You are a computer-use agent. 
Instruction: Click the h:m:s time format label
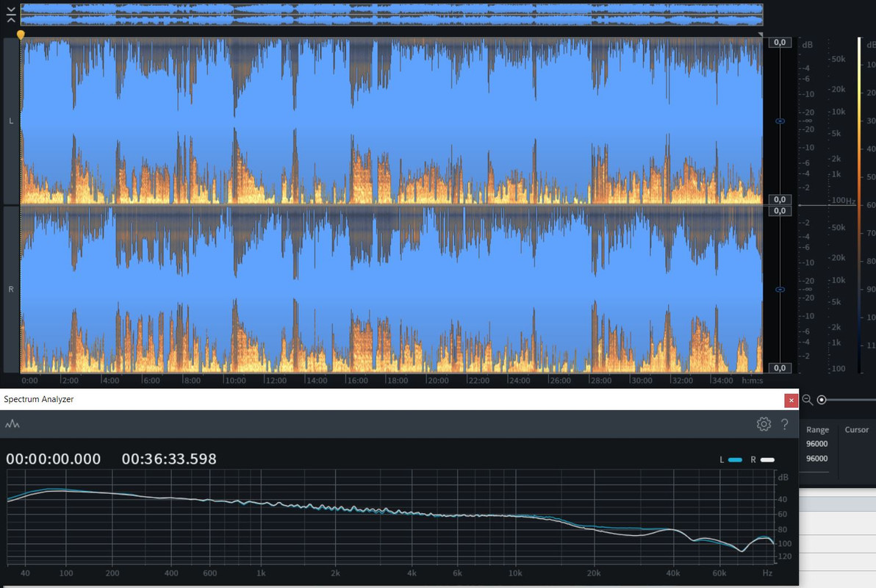click(x=752, y=381)
